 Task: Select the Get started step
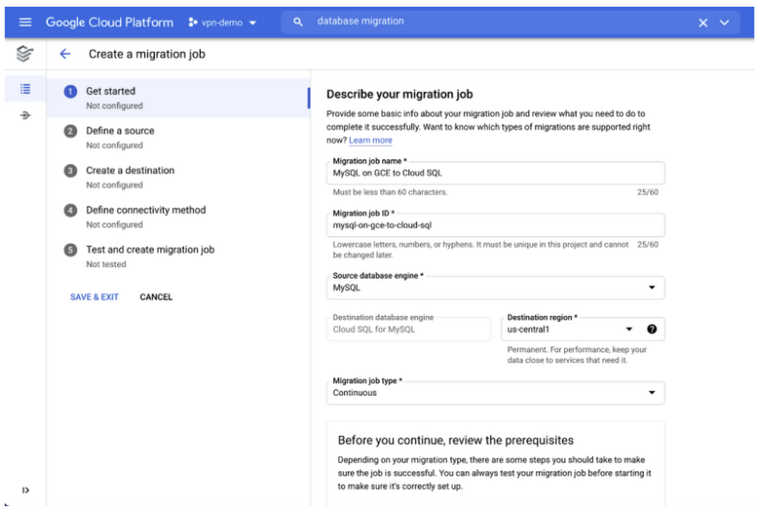click(177, 97)
